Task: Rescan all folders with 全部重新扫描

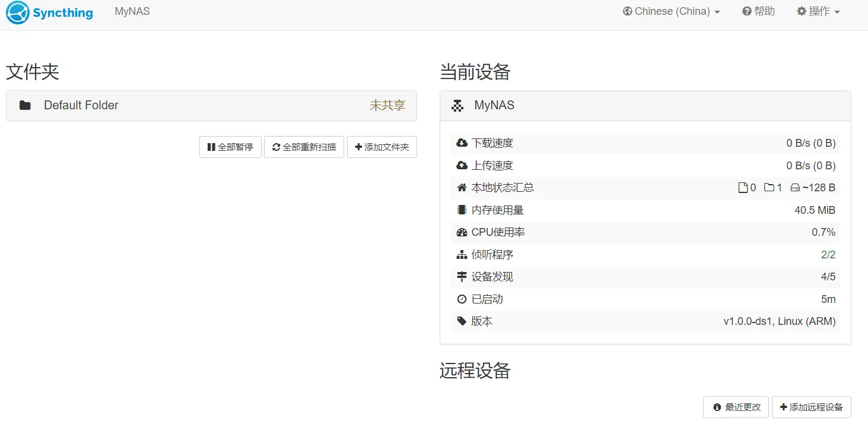Action: click(304, 147)
